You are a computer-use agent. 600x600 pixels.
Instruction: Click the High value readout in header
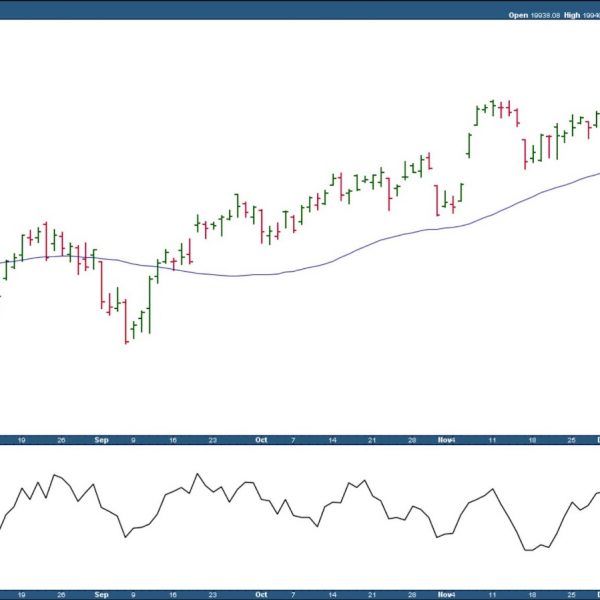pyautogui.click(x=582, y=15)
